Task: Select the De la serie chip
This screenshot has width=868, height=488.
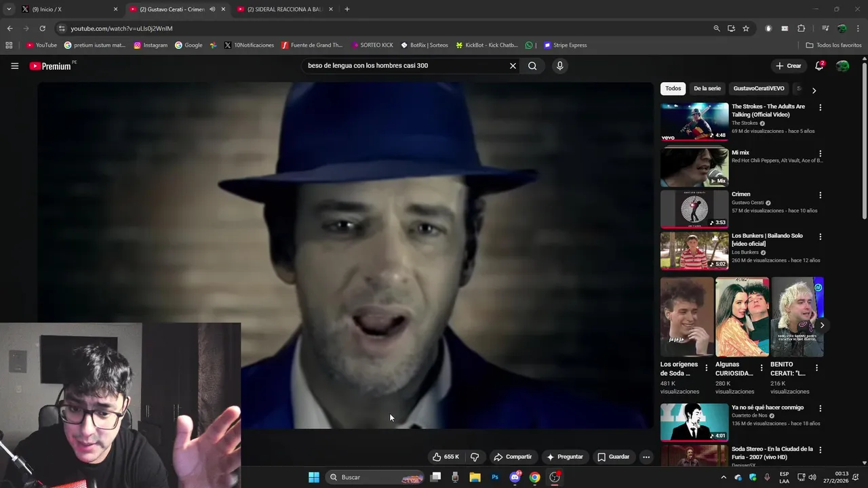Action: (707, 89)
